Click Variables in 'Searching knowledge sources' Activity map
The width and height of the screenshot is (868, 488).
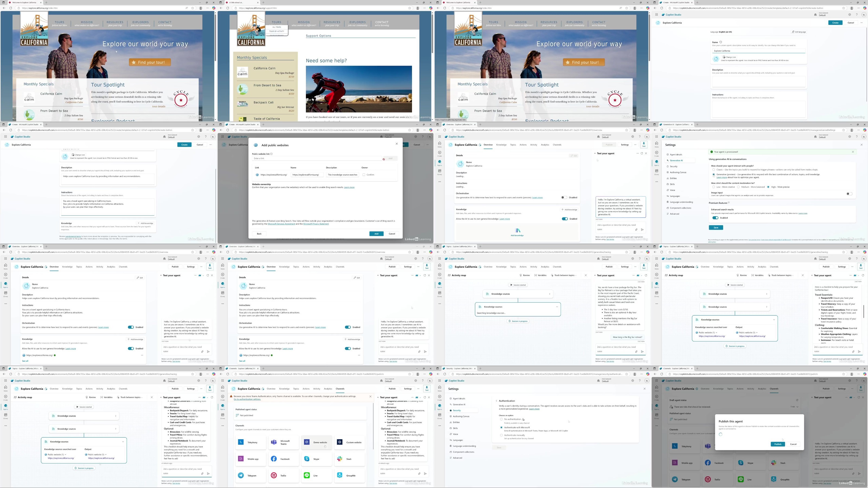tap(541, 275)
